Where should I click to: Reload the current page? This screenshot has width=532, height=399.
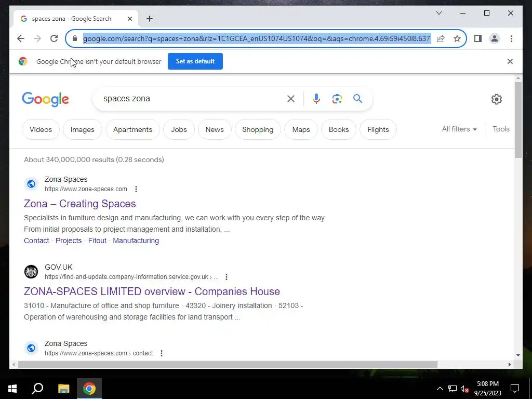tap(54, 38)
